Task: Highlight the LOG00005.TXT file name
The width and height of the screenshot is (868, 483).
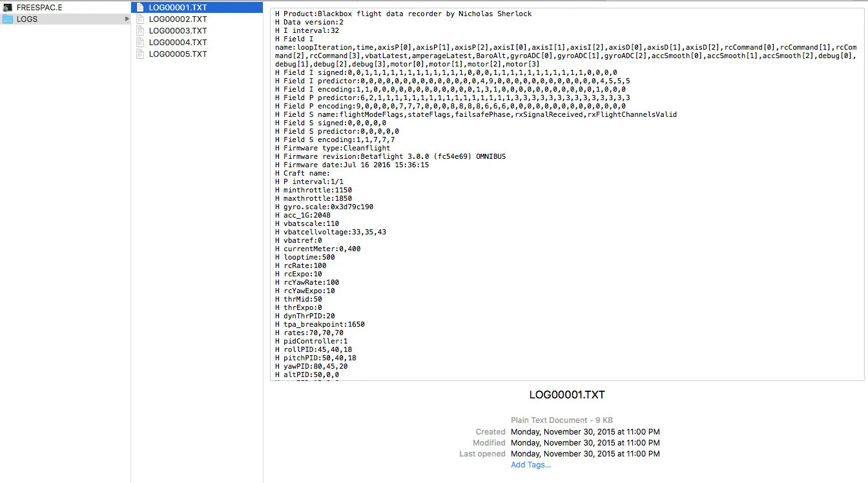Action: coord(178,54)
